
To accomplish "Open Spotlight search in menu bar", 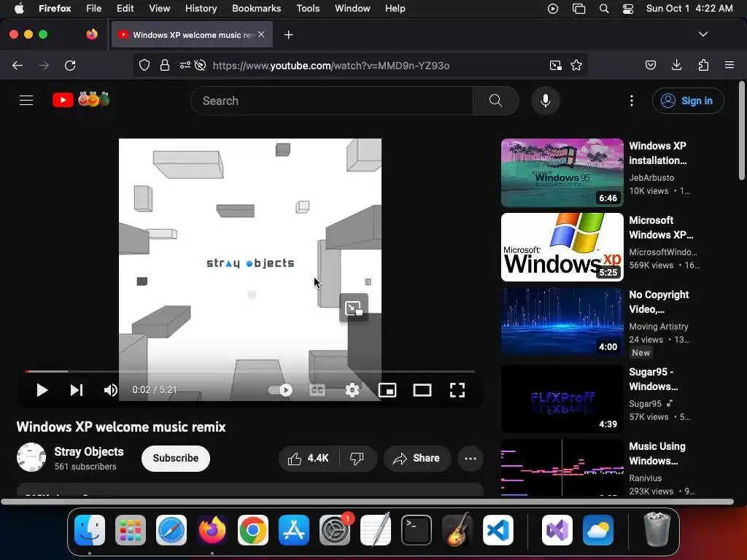I will tap(604, 9).
